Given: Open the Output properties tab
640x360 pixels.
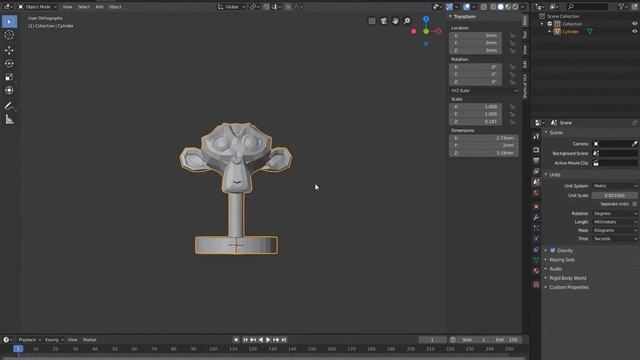Looking at the screenshot, I should coord(536,160).
